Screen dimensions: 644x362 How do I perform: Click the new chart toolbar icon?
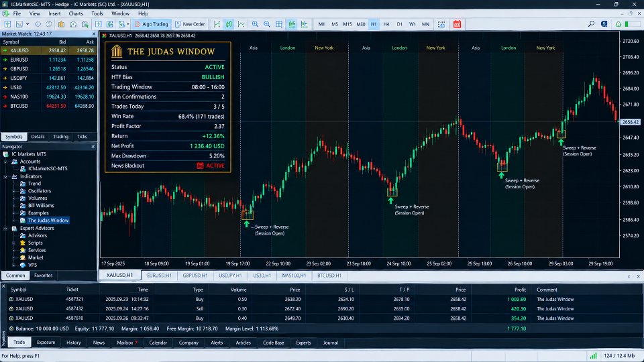coord(7,24)
